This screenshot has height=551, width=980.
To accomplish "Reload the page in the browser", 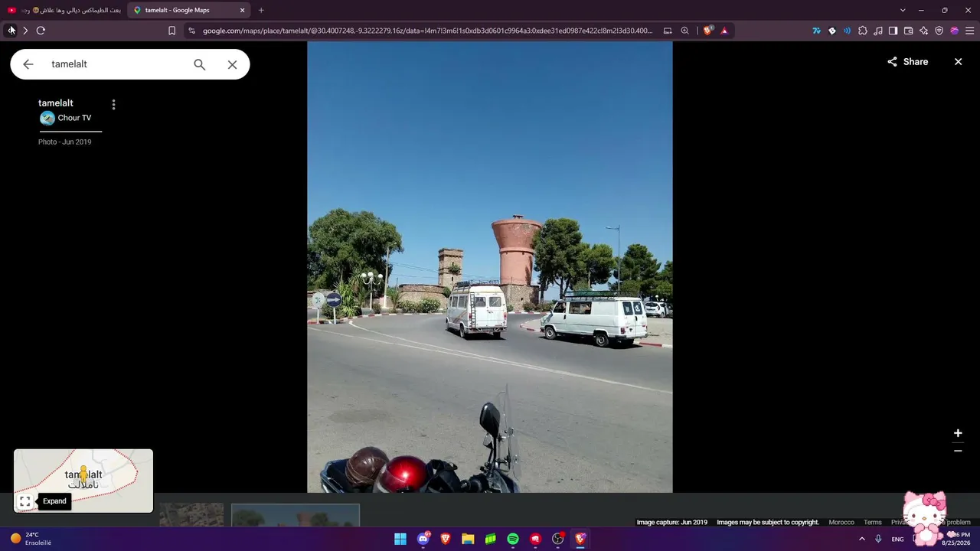I will coord(41,31).
